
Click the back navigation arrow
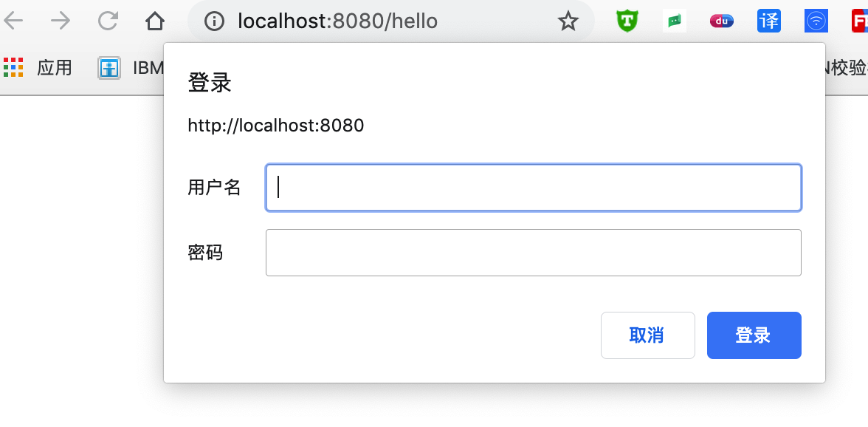(x=15, y=21)
